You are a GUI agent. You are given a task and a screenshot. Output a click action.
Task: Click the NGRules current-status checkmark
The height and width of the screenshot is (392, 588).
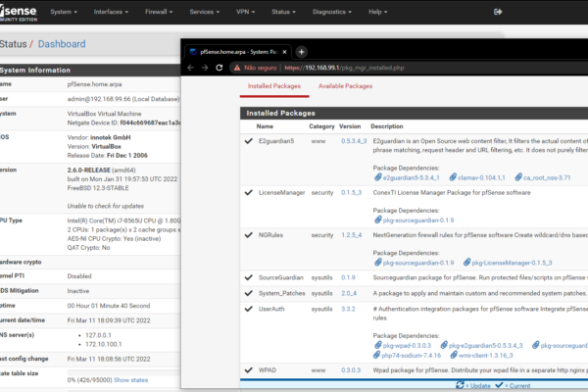[x=248, y=235]
